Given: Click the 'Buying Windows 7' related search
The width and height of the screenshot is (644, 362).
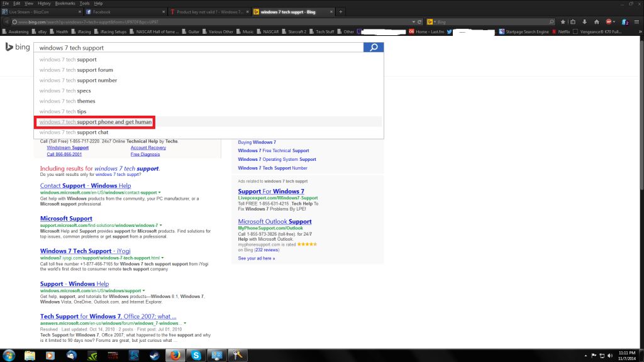Looking at the screenshot, I should 257,142.
